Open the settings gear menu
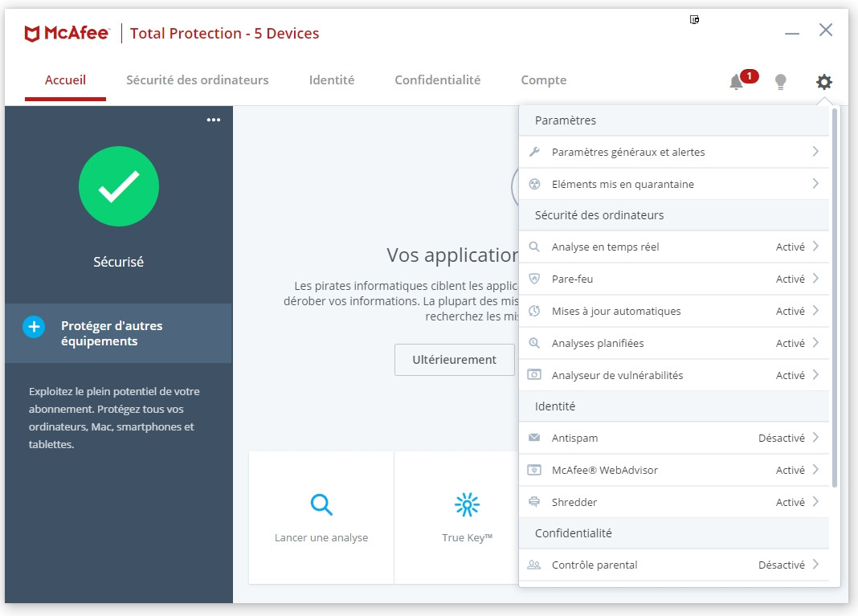 [824, 80]
